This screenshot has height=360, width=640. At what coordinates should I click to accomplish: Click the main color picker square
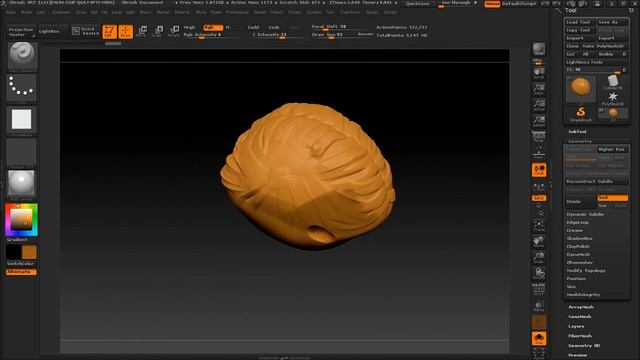pos(21,219)
